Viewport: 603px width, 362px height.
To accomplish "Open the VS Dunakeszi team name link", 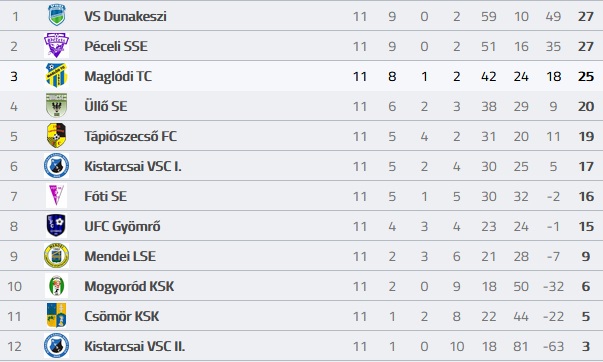I will (x=125, y=16).
